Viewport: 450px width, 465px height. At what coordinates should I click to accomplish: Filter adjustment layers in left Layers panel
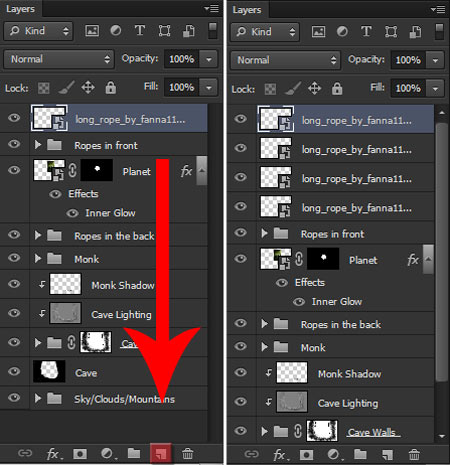pos(116,31)
